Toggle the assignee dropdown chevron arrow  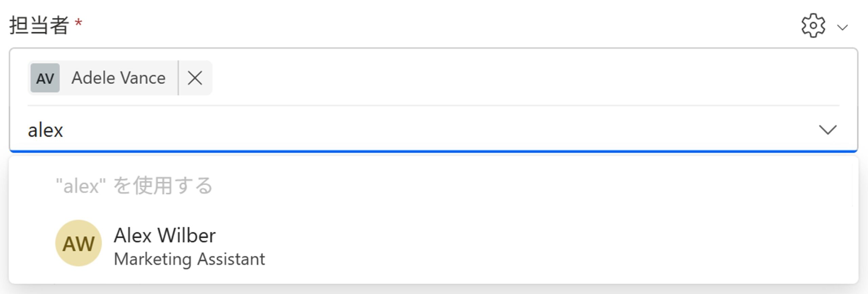pos(828,130)
